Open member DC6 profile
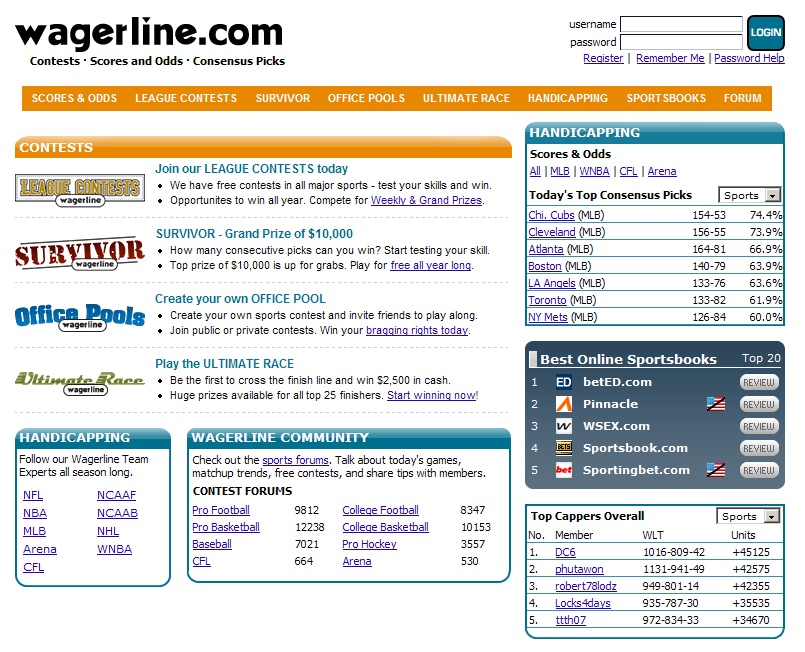 coord(565,552)
